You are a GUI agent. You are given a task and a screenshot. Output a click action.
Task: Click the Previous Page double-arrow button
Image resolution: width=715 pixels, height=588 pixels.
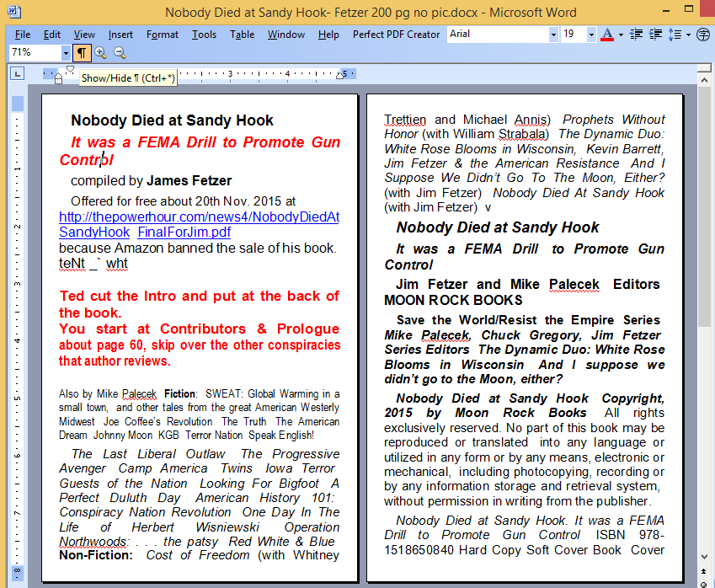click(705, 570)
